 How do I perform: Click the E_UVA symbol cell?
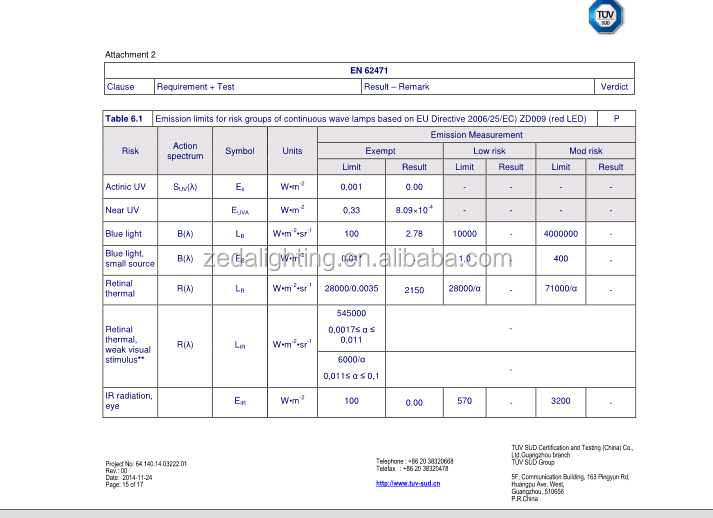tap(240, 211)
